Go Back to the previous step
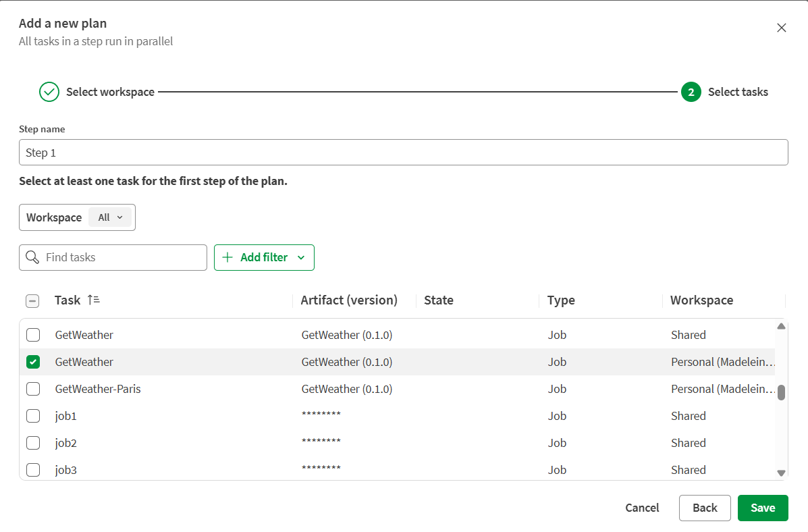 coord(705,508)
